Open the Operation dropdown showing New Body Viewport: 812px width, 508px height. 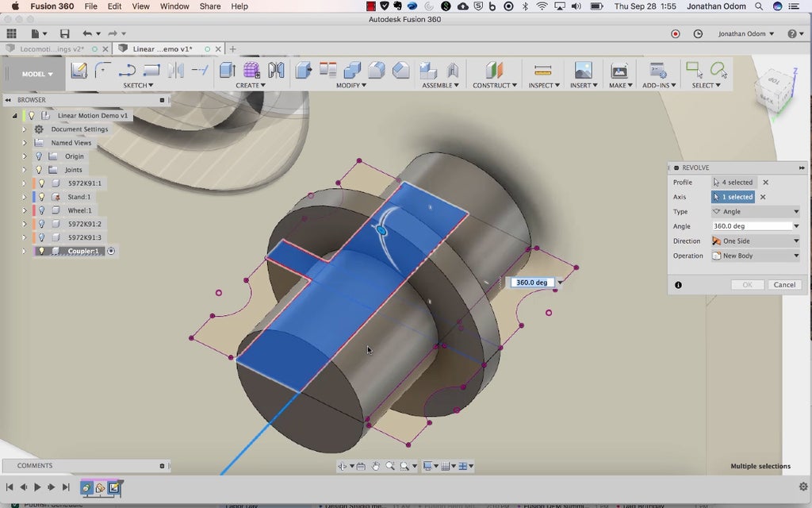[x=756, y=256]
